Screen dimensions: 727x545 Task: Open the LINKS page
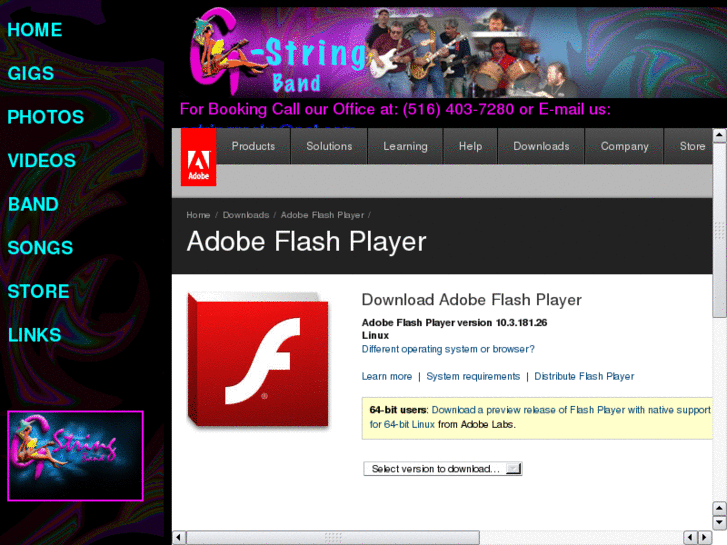coord(35,335)
